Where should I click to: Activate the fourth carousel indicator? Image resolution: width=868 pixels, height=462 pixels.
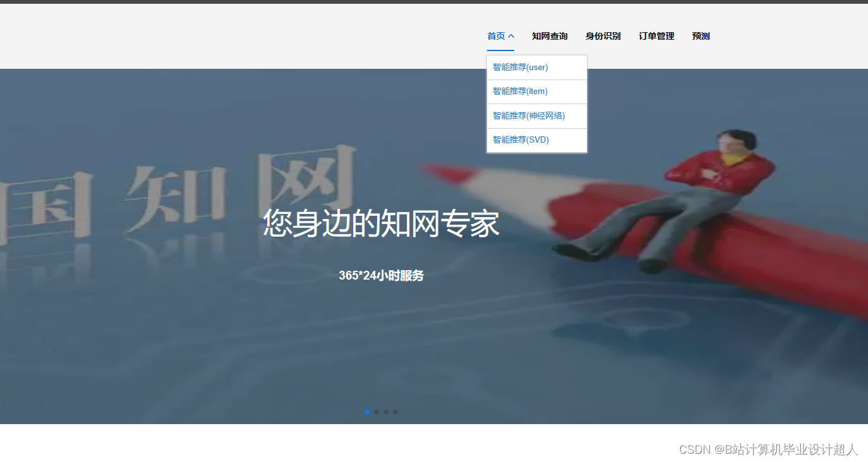[x=395, y=412]
